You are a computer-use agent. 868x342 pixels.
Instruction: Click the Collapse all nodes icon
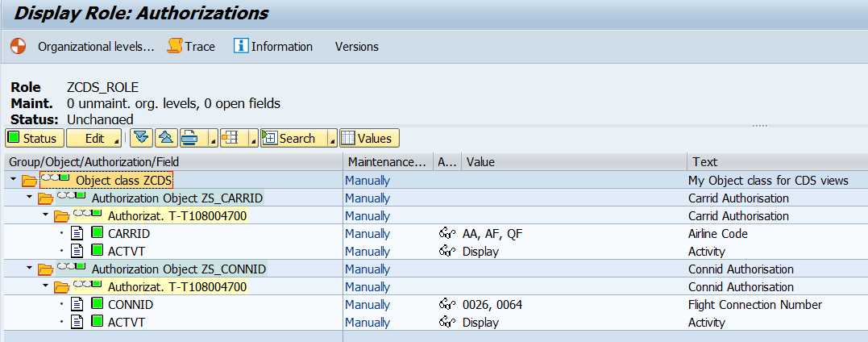click(x=164, y=139)
